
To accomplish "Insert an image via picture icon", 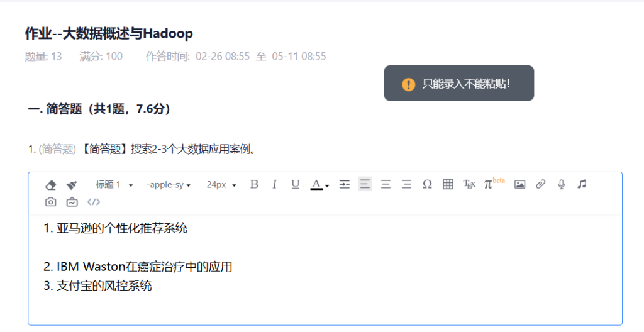I will coord(519,184).
